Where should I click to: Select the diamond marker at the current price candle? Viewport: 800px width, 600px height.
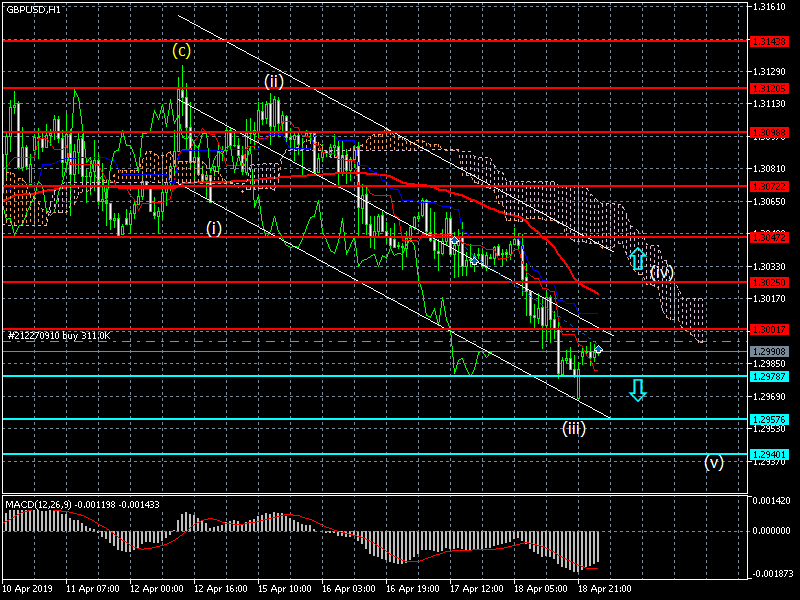(598, 349)
